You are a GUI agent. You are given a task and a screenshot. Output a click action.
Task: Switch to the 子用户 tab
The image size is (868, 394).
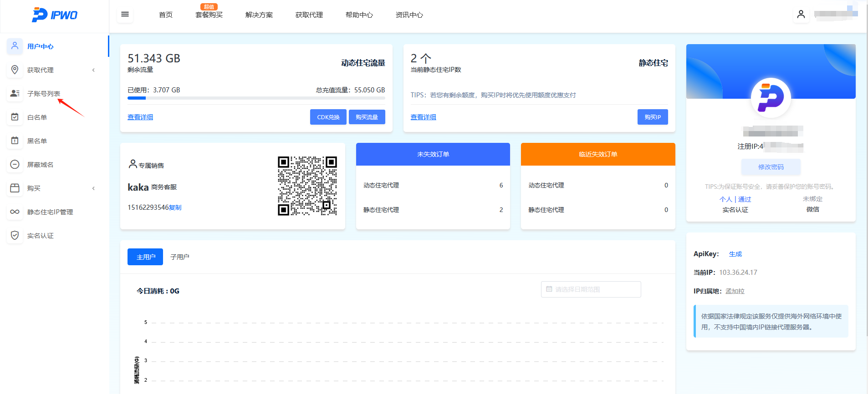click(x=179, y=257)
